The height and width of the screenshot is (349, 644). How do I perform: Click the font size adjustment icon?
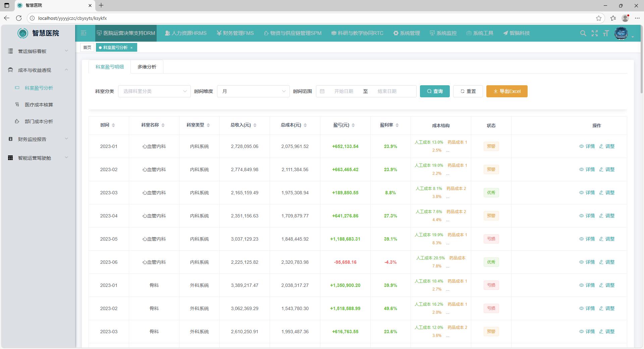pos(606,33)
